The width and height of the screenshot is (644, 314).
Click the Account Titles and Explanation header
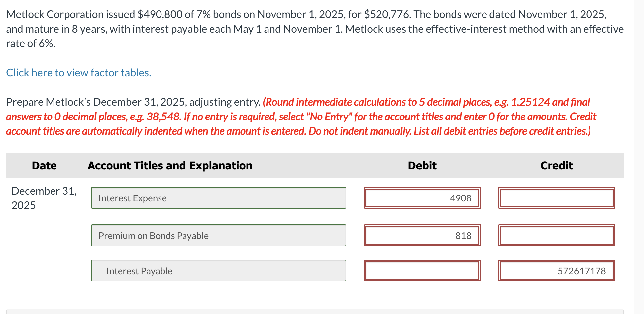tap(170, 165)
